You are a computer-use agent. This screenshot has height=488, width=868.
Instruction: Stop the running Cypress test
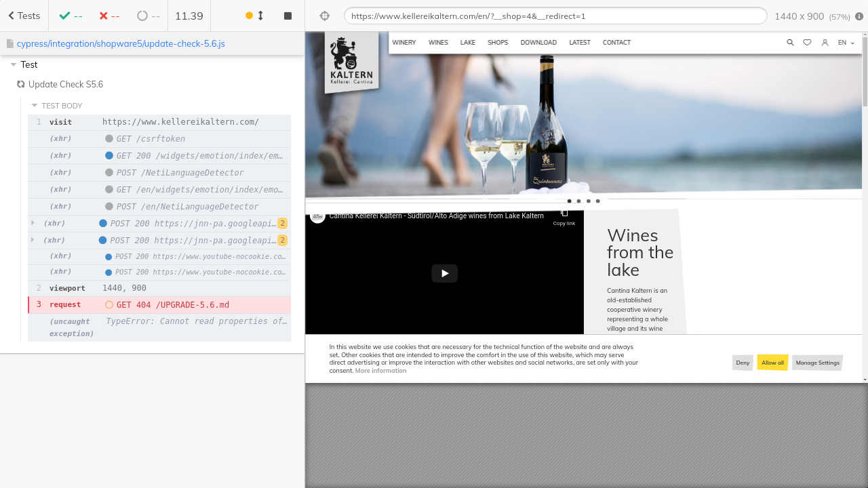coord(288,16)
